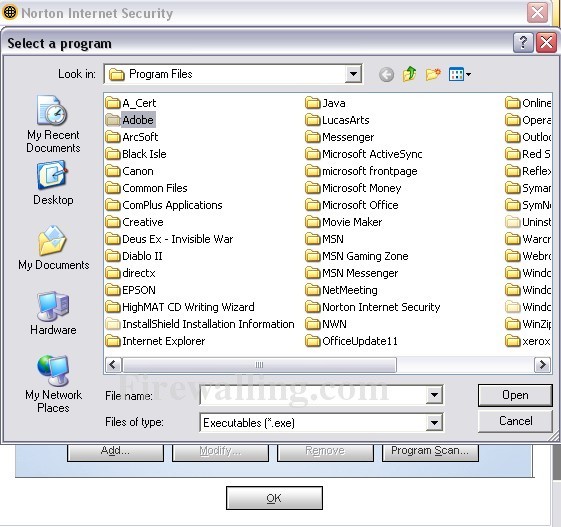Select the Common Files folder
561x527 pixels.
(147, 188)
